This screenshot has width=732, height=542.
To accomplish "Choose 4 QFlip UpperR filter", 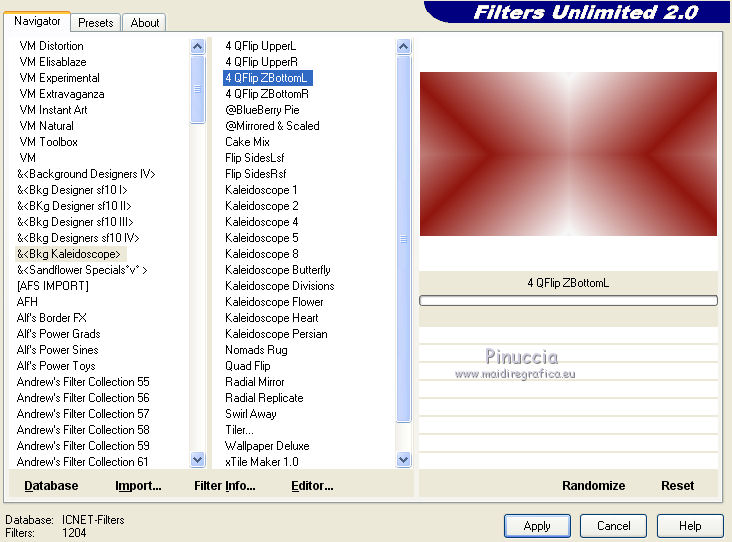I will point(261,62).
